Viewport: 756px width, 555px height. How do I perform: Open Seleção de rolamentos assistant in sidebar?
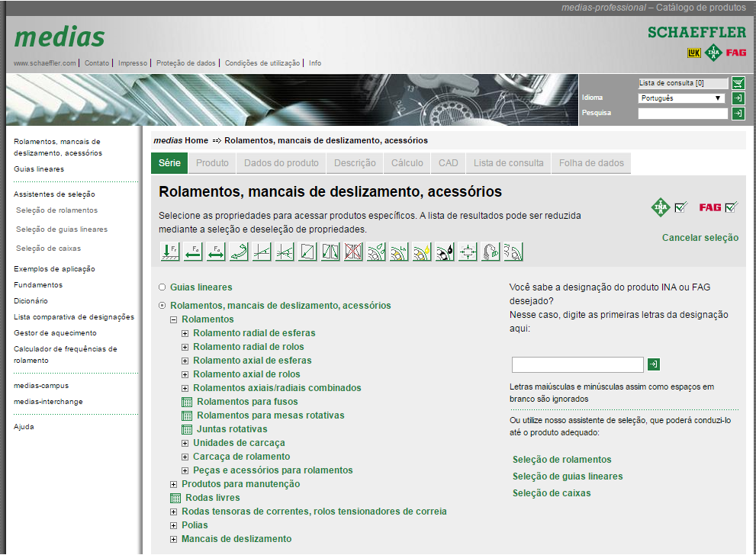pos(56,210)
